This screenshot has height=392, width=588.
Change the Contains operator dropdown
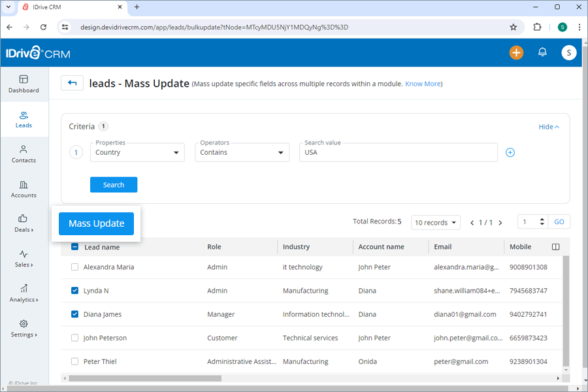[x=242, y=152]
